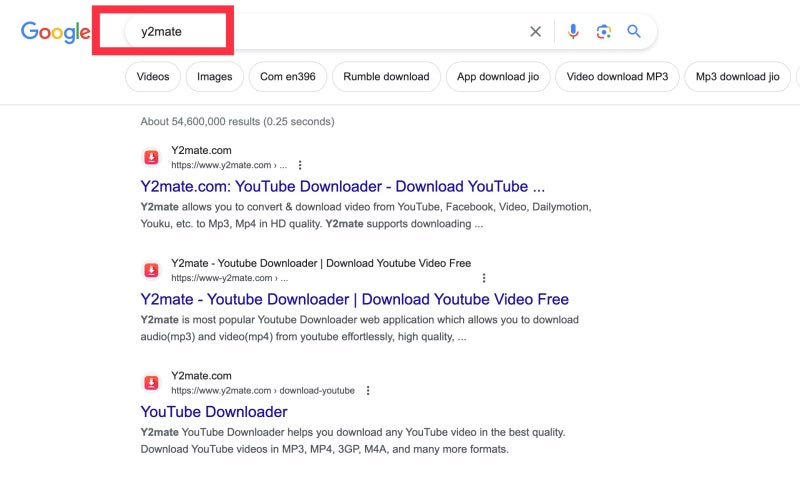Open the YouTube Downloader result link
Screen dimensions: 800x480
click(214, 412)
